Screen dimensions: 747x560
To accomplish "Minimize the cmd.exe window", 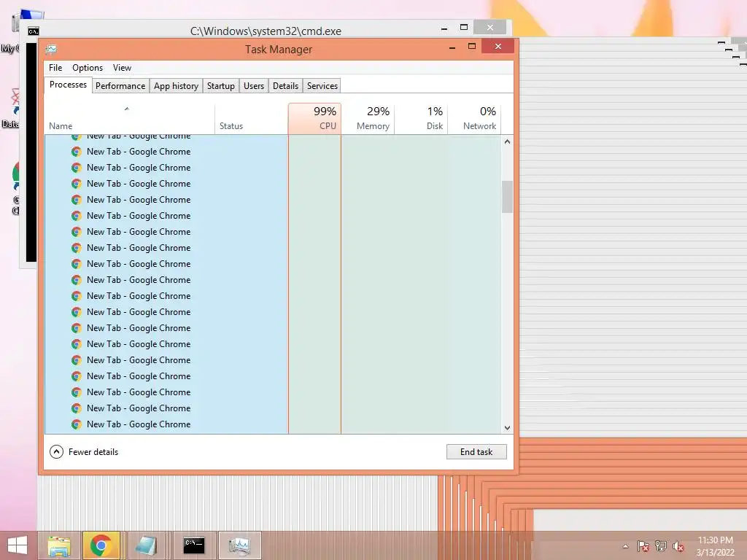I will [444, 28].
